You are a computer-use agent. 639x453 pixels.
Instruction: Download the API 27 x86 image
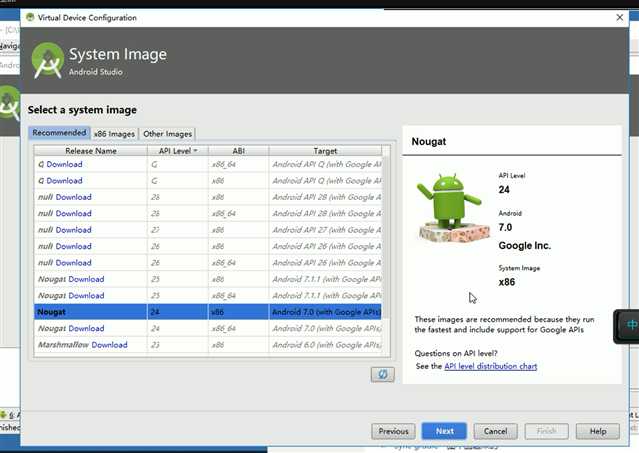(73, 230)
